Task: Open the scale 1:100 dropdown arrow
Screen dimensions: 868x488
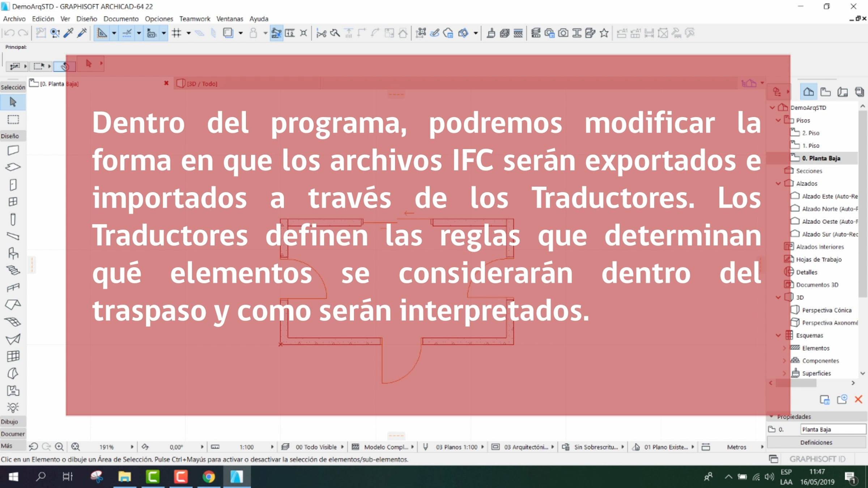Action: tap(272, 447)
